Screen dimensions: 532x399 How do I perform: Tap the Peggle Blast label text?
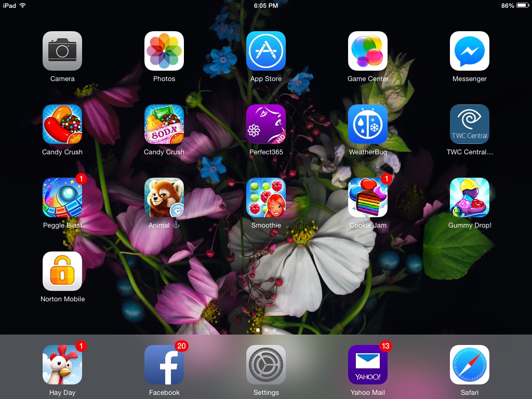(62, 225)
